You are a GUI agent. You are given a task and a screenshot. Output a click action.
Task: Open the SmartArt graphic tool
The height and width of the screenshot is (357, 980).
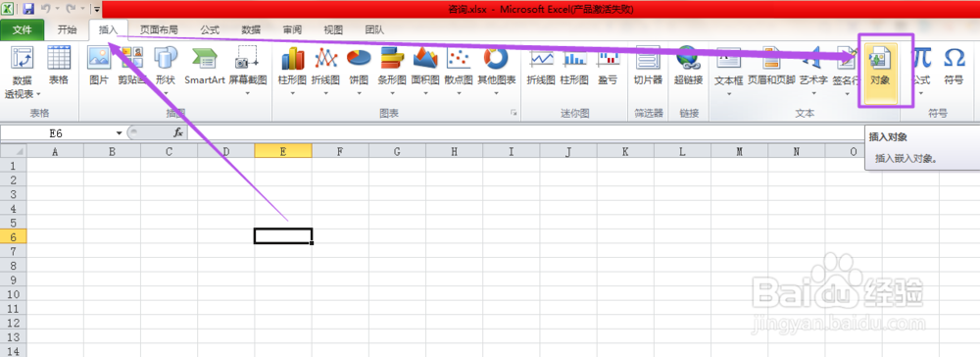tap(205, 66)
